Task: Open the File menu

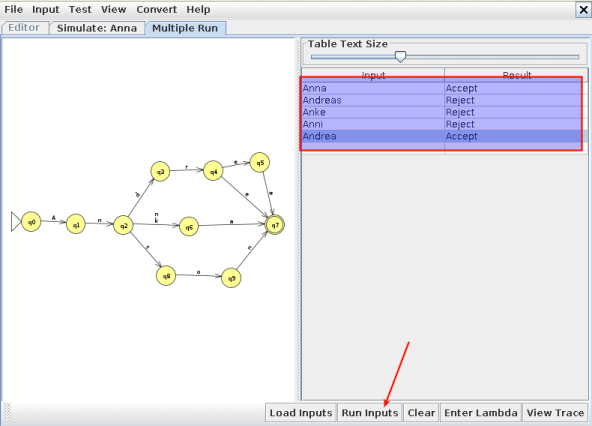Action: 14,9
